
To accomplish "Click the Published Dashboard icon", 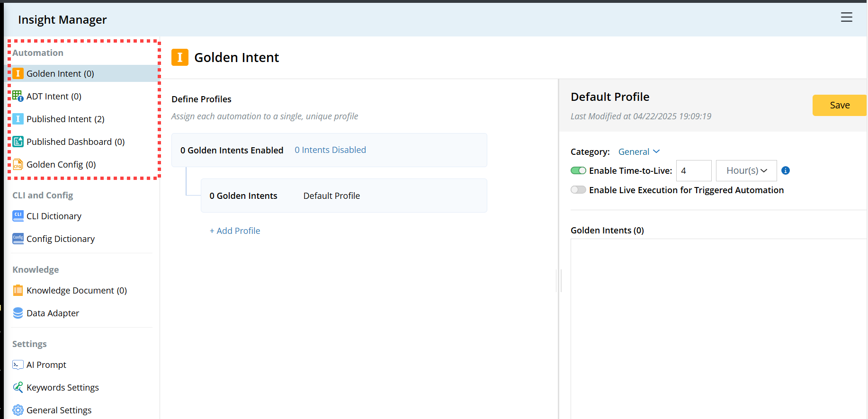I will (18, 142).
